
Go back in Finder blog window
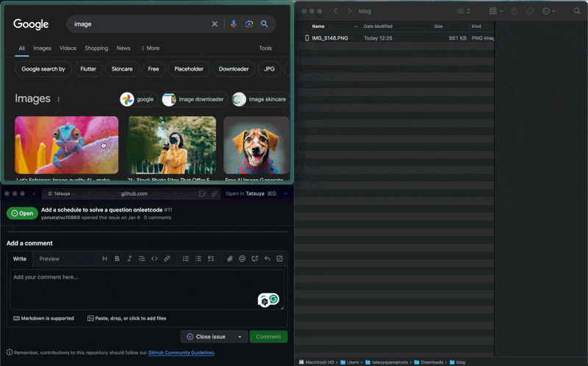point(336,11)
